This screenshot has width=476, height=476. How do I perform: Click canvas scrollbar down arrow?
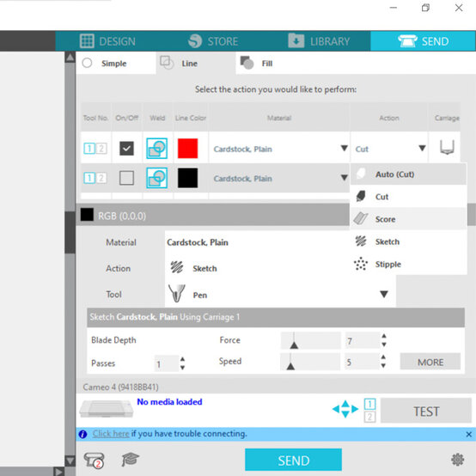pos(70,461)
